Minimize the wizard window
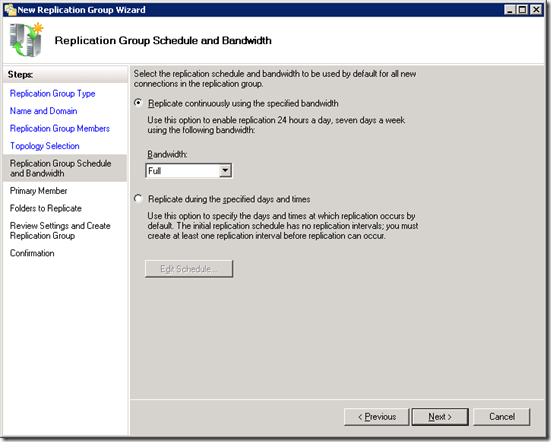Viewport: 551px width, 442px height. point(510,10)
